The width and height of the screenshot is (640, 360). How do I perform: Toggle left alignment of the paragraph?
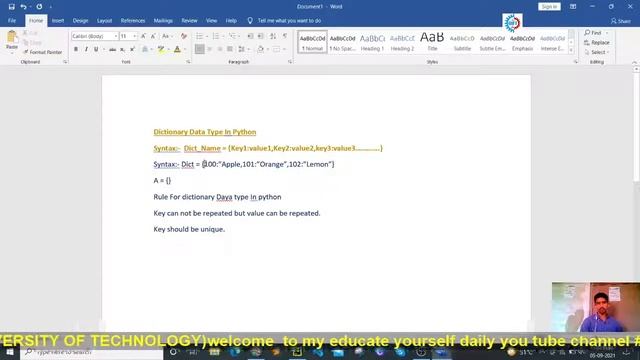(200, 49)
